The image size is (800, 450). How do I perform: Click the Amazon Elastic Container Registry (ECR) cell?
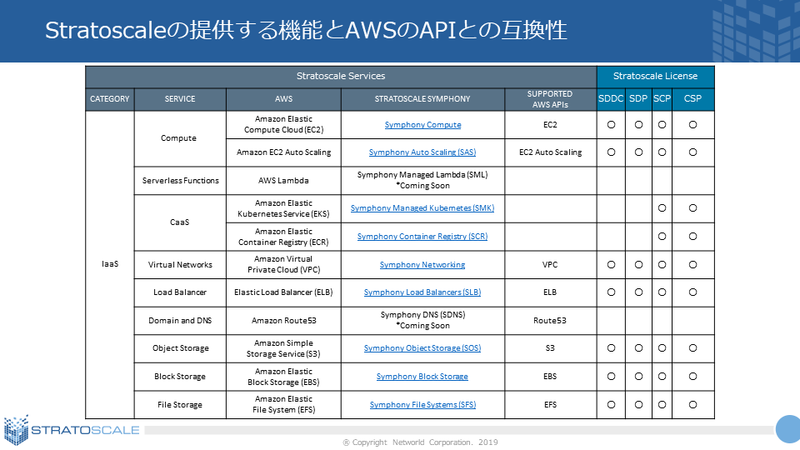coord(284,236)
